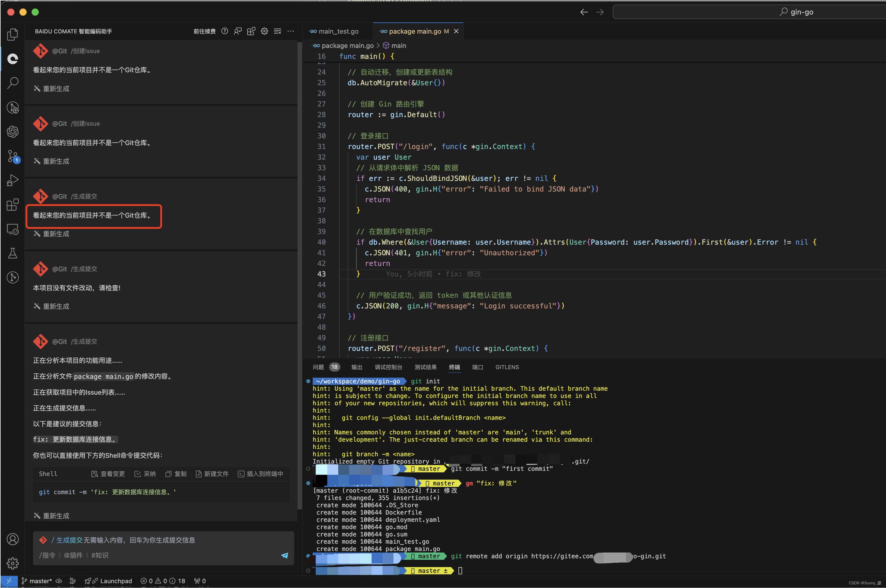
Task: Open the Testing flask view
Action: 12,253
